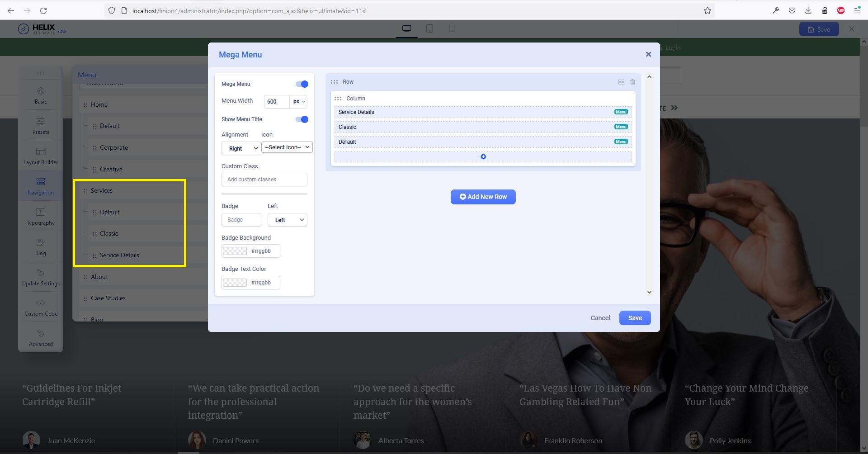Open the Presets panel tab

tap(40, 125)
